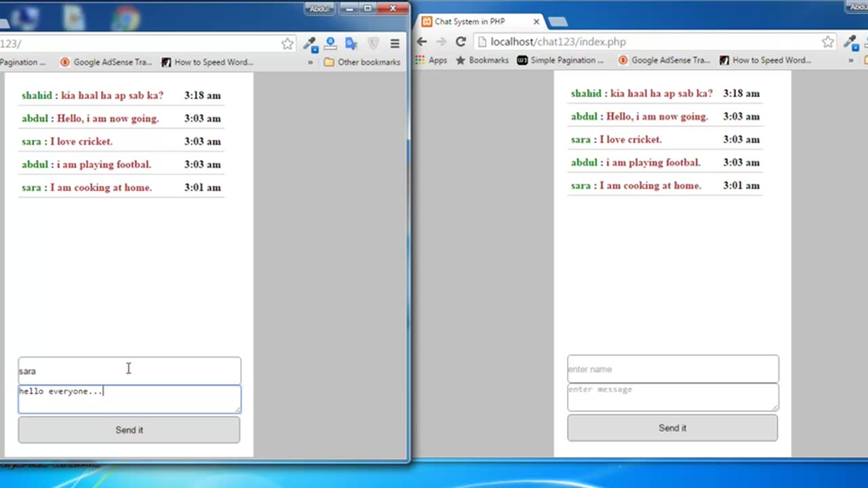
Task: Open How to Speed Word bookmark, right window
Action: click(x=765, y=60)
